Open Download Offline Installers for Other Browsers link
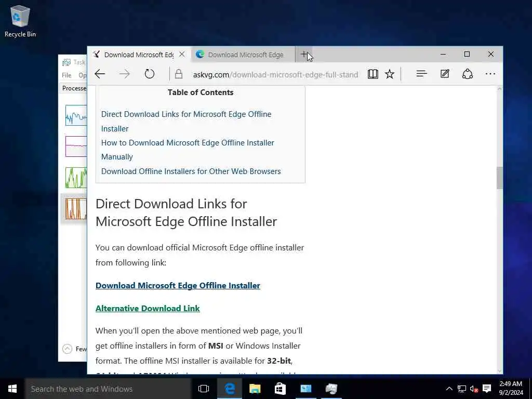 coord(191,171)
